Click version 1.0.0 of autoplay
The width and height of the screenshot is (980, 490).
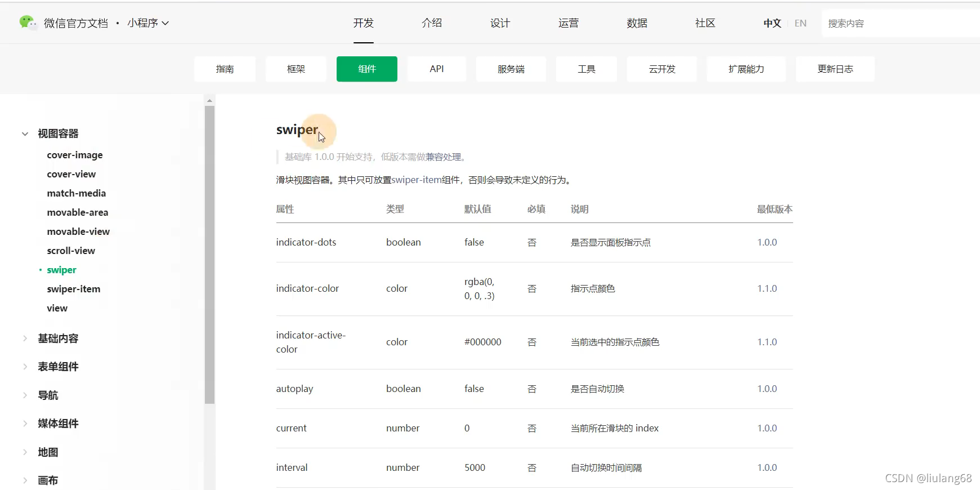pos(767,389)
